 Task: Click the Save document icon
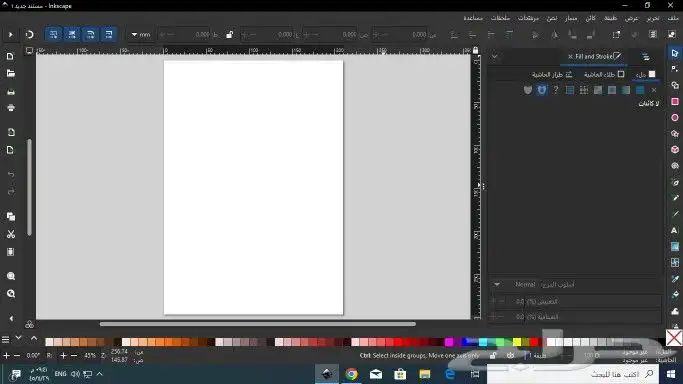[10, 92]
